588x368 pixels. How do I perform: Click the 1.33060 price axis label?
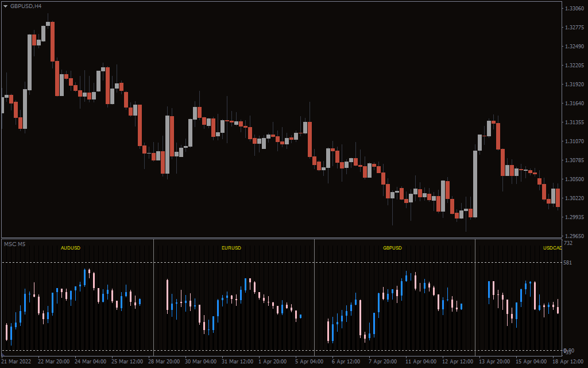coord(574,9)
